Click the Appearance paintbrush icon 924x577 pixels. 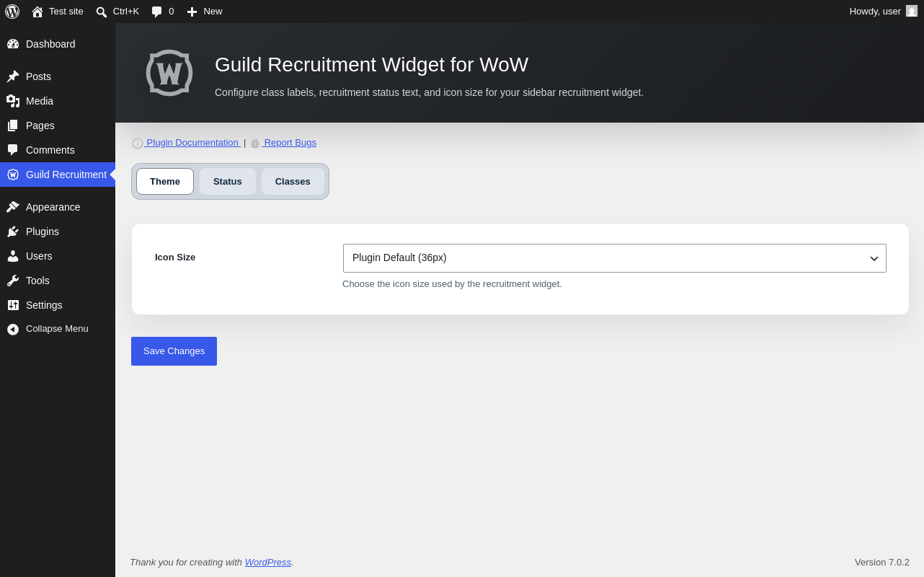coord(13,207)
